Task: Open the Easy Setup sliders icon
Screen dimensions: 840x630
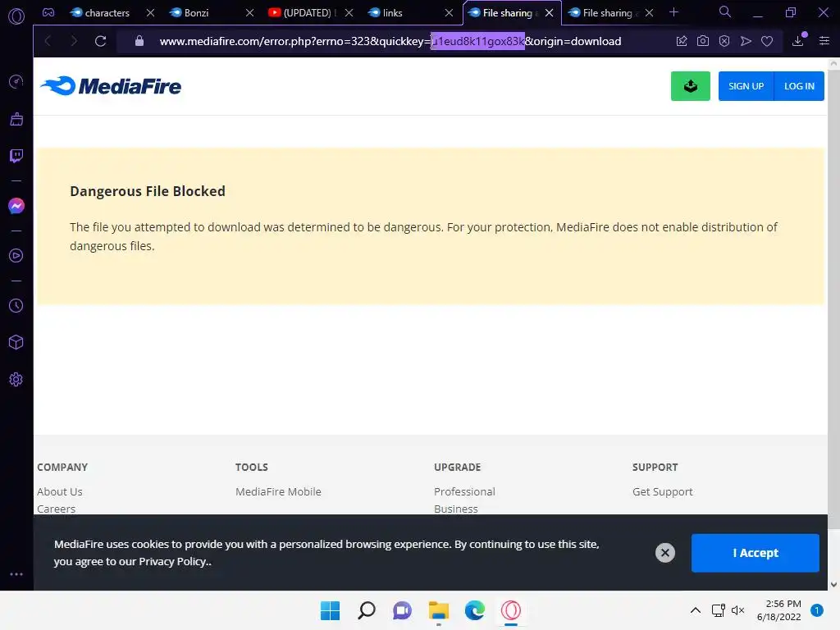Action: (824, 41)
